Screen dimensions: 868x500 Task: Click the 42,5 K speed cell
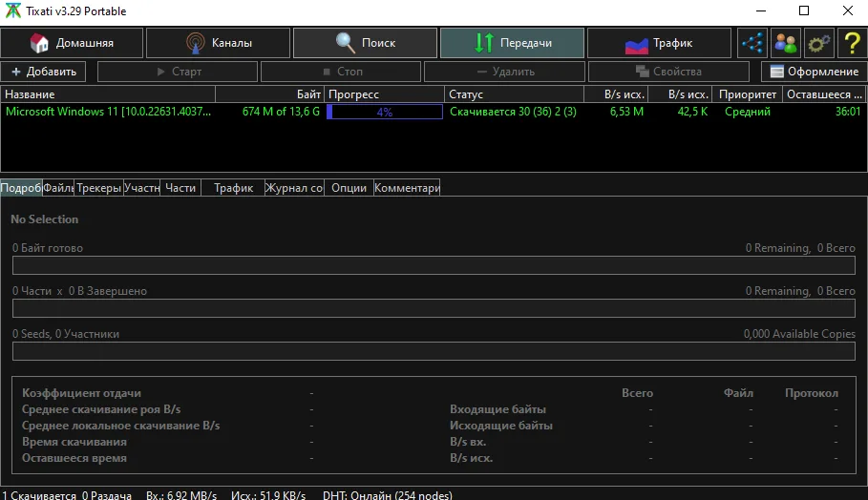[x=692, y=112]
